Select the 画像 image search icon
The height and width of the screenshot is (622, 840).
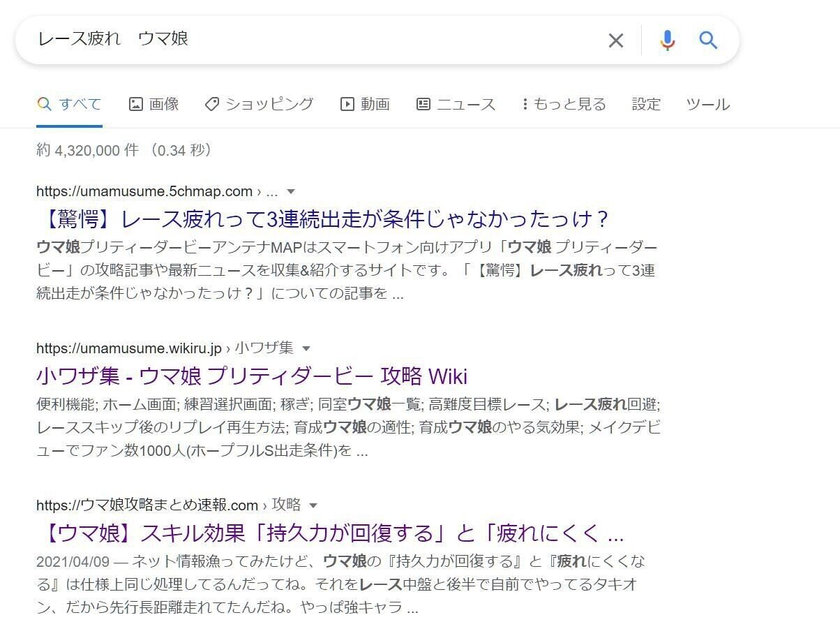pyautogui.click(x=137, y=103)
